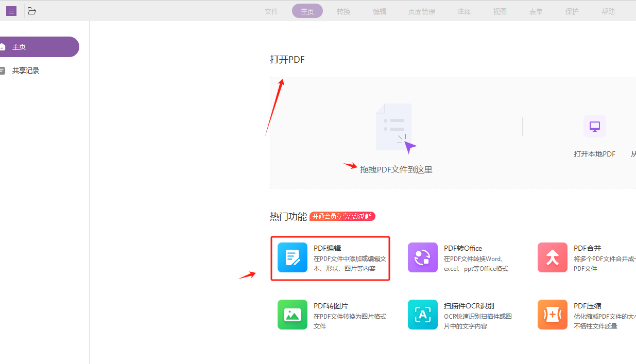Select 主页 in the left sidebar

[20, 47]
